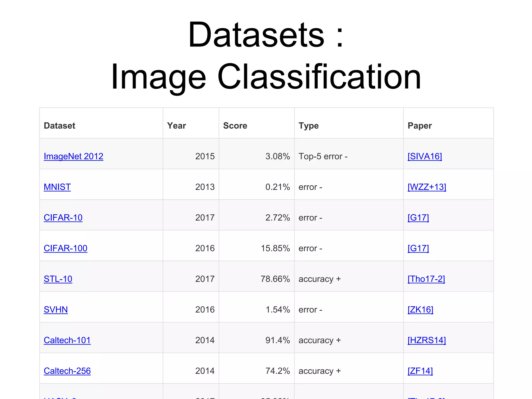Image resolution: width=532 pixels, height=399 pixels.
Task: Select year 2015 in ImageNet row
Action: click(205, 156)
